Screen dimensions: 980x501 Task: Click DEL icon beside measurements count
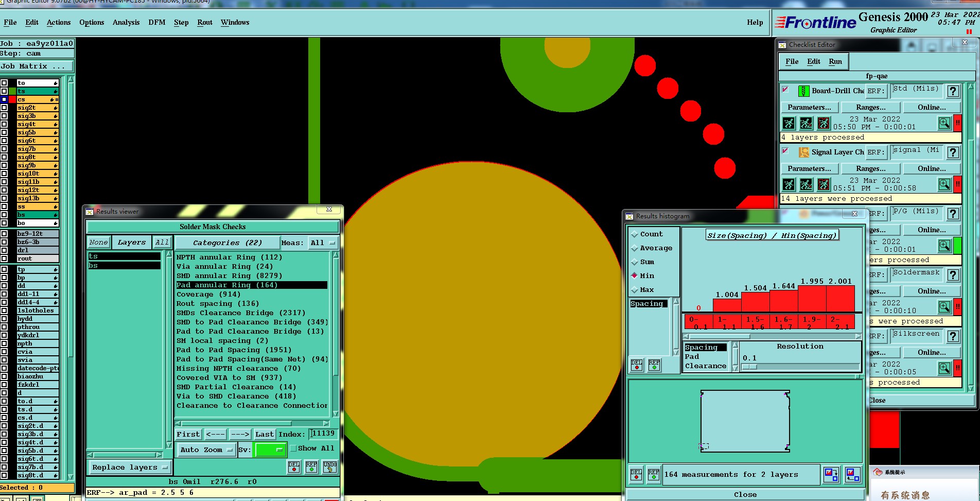637,475
